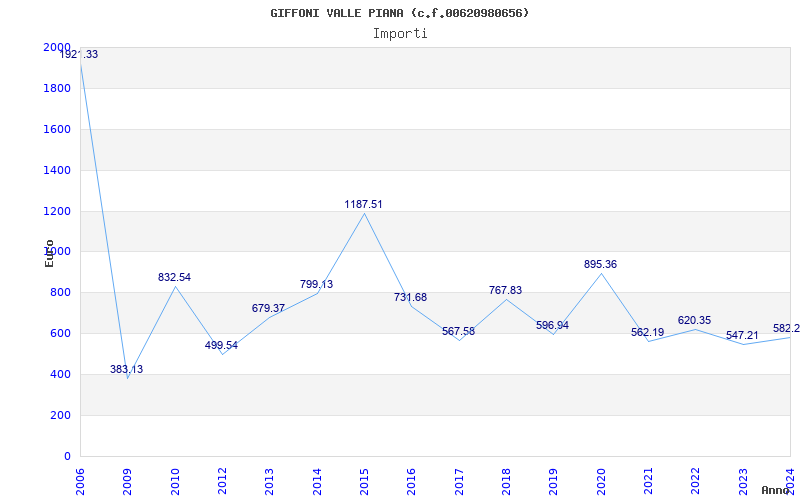800x500 pixels.
Task: Click x-axis year 2016
Action: coord(412,482)
